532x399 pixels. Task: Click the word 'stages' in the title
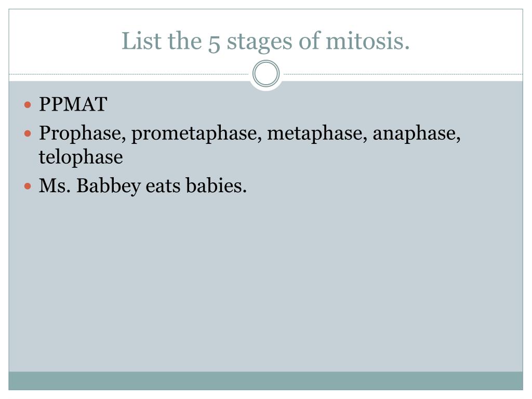pyautogui.click(x=259, y=42)
